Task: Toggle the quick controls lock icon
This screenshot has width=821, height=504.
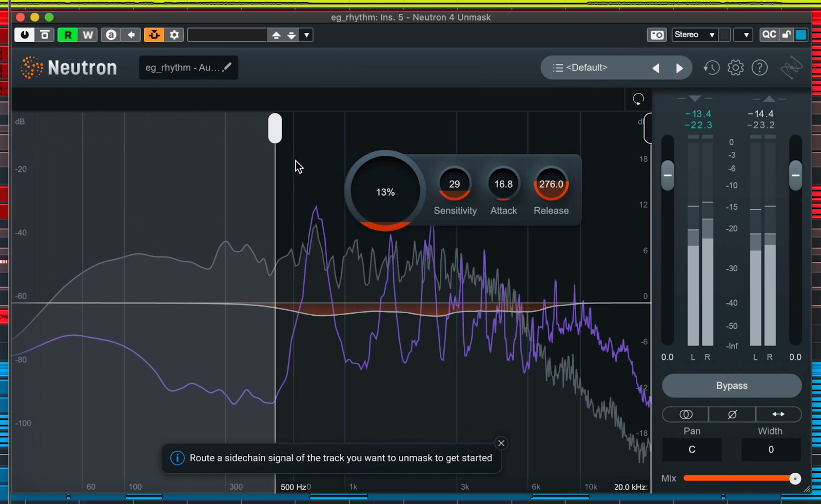Action: pos(786,35)
